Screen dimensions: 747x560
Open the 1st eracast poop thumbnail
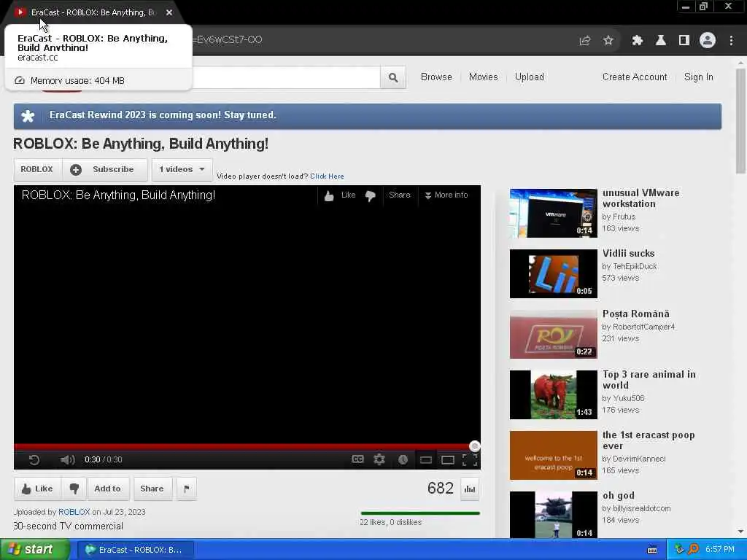(553, 455)
